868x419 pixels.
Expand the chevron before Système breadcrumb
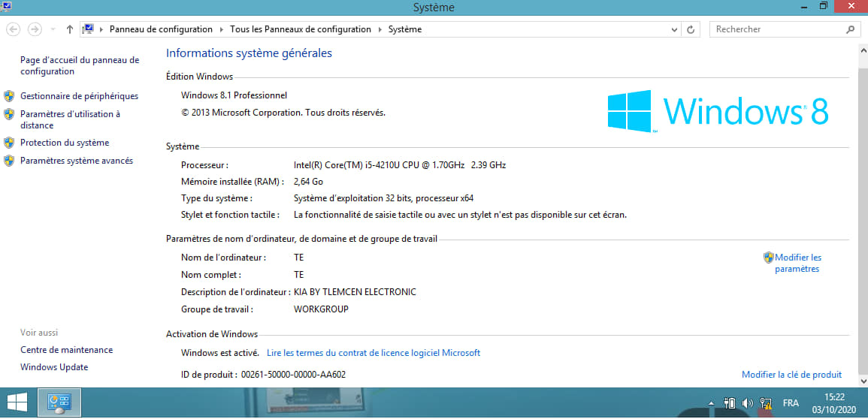[380, 29]
